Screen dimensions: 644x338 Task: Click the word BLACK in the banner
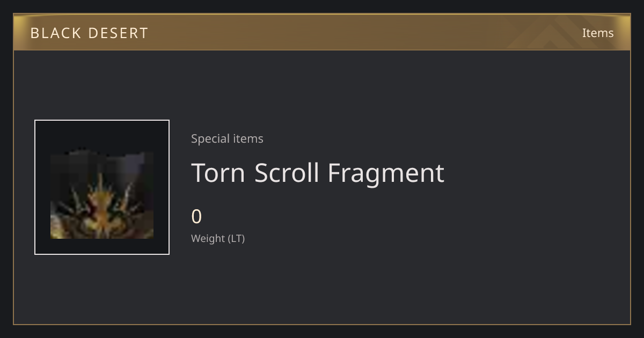tap(55, 33)
